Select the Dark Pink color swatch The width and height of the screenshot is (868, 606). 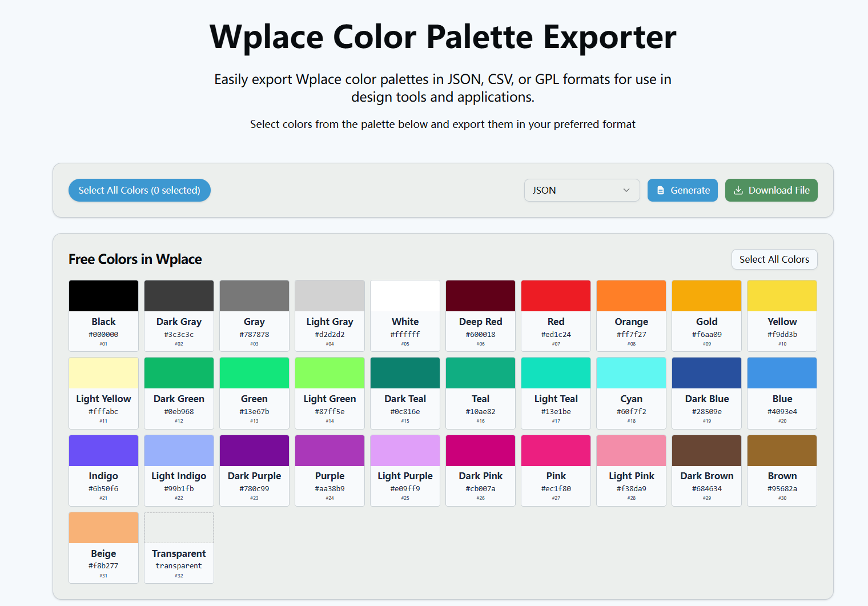[480, 450]
